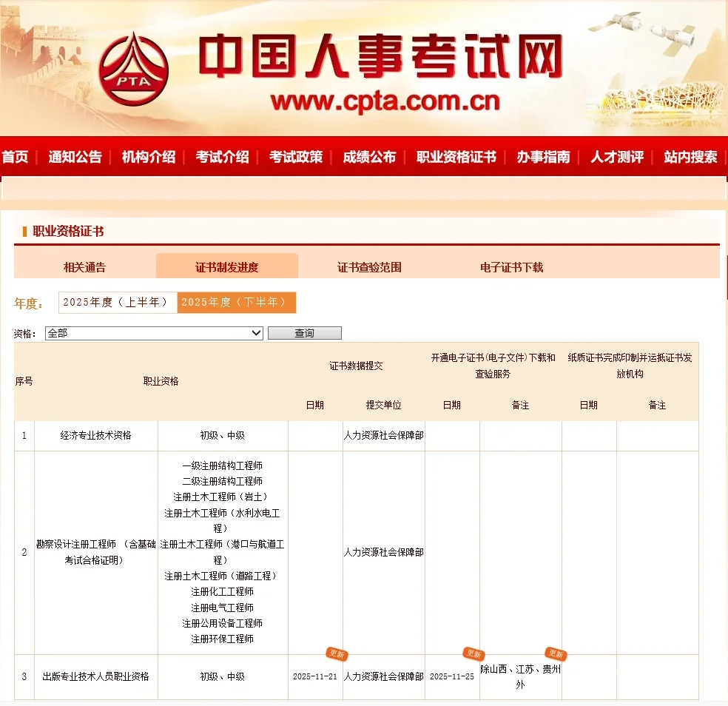Select the 2025年度（上半年）option

click(117, 303)
